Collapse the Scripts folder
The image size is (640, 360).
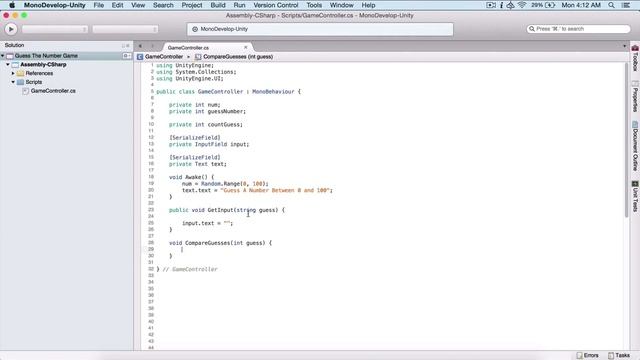pos(13,82)
